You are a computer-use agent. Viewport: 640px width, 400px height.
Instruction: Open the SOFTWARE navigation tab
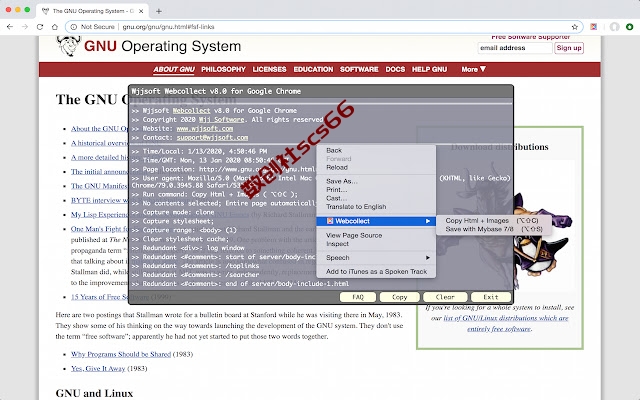359,69
